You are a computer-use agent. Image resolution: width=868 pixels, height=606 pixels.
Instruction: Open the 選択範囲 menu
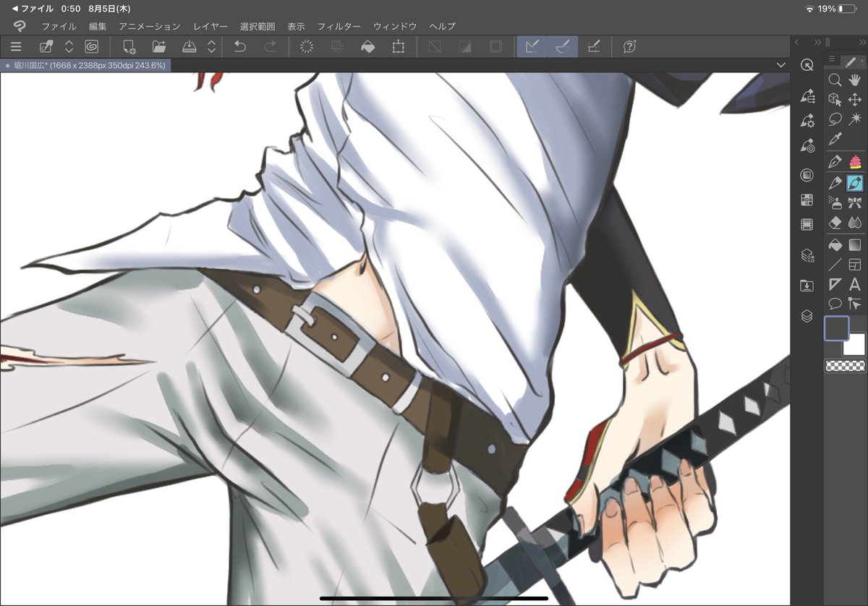pyautogui.click(x=258, y=26)
